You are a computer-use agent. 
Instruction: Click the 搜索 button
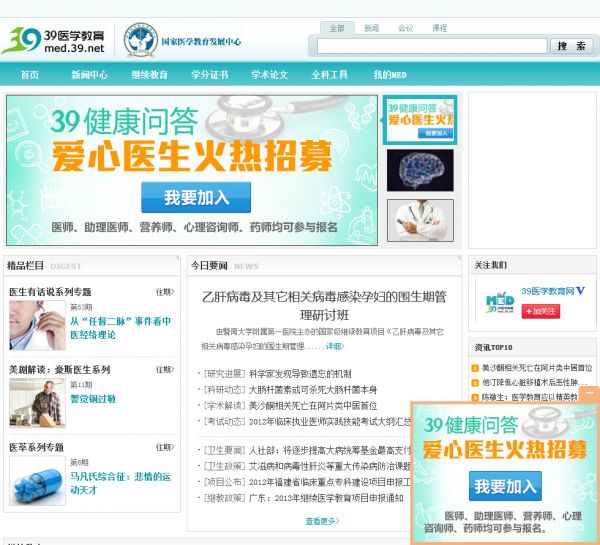[571, 46]
